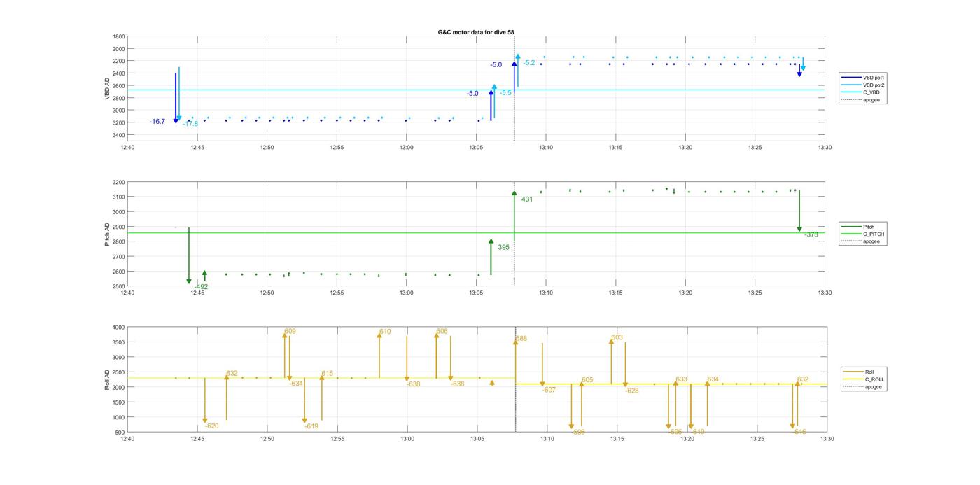Click the '1500' tick on Roll axis
This screenshot has width=980, height=485.
(119, 402)
